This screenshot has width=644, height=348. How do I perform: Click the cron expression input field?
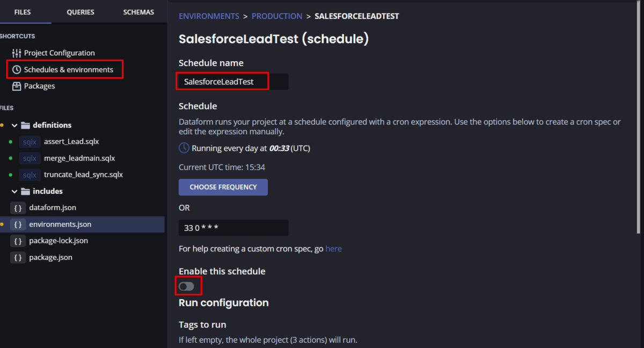coord(233,228)
